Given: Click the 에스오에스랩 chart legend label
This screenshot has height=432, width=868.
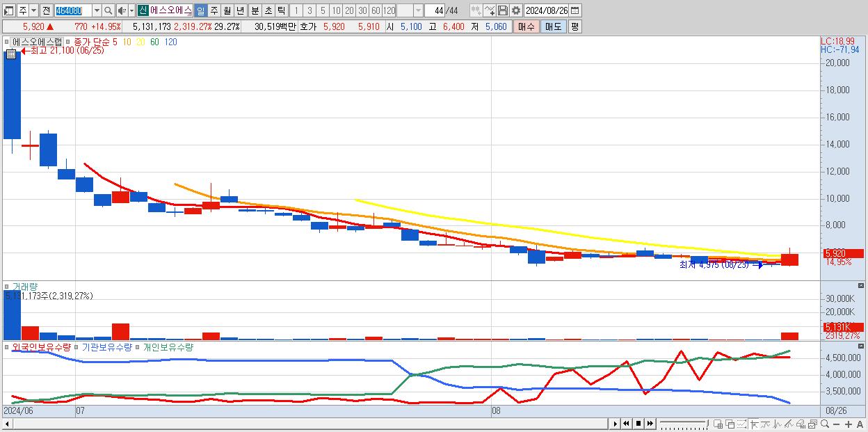Looking at the screenshot, I should (37, 42).
